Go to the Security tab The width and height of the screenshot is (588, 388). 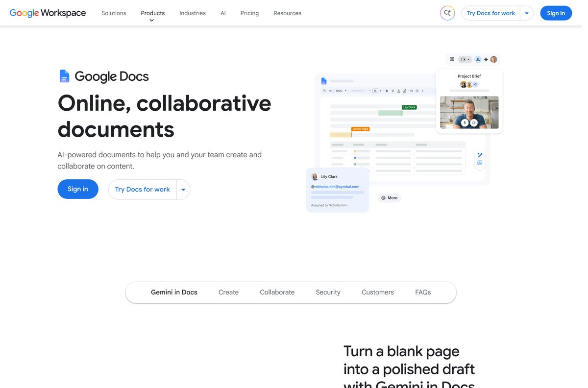[328, 292]
